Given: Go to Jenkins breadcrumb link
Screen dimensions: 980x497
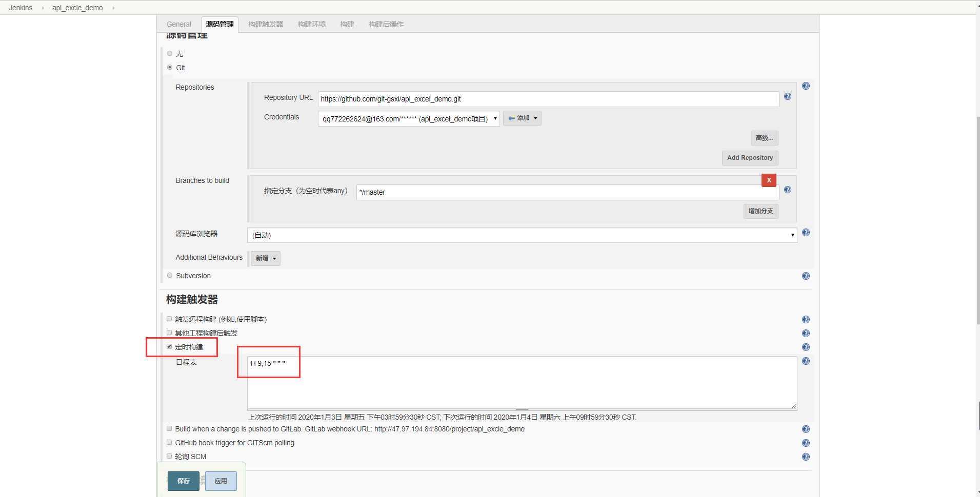Looking at the screenshot, I should 21,8.
